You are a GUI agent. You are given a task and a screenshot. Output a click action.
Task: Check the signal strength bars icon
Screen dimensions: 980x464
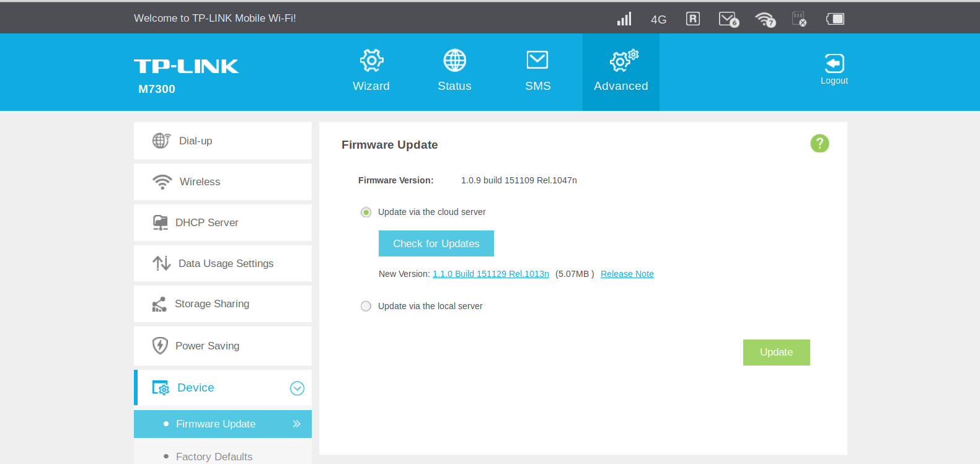pos(624,19)
